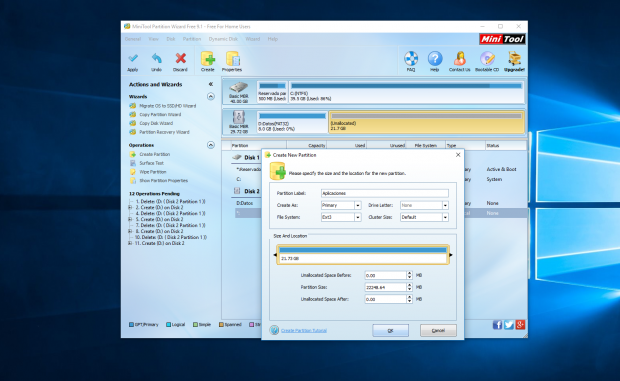Open the Help menu
The width and height of the screenshot is (620, 381).
[273, 39]
